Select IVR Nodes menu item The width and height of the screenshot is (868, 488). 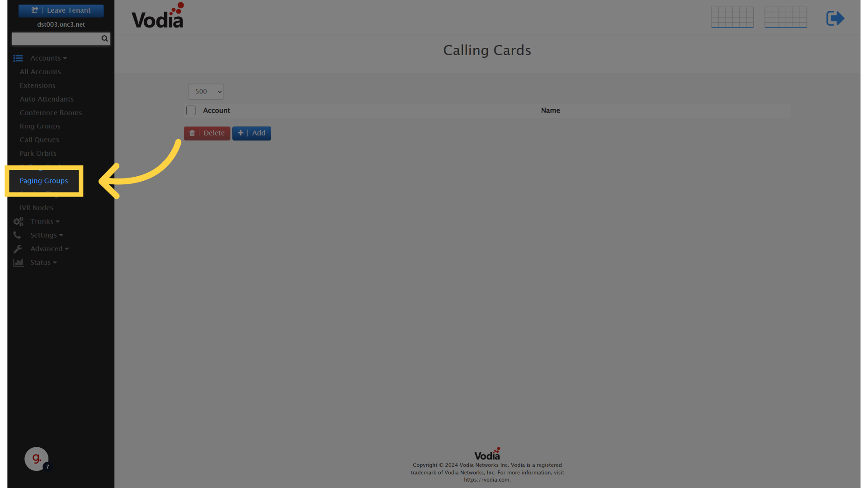(36, 207)
